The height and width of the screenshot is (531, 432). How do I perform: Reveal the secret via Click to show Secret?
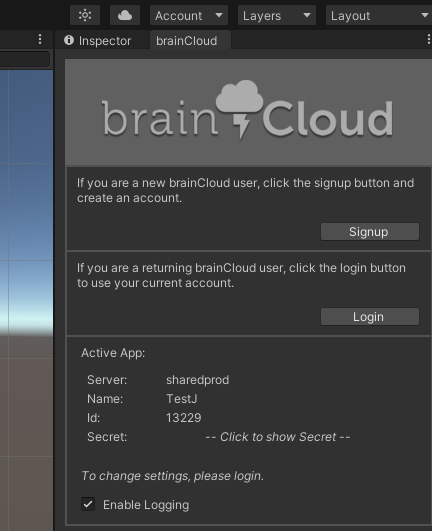tap(278, 437)
